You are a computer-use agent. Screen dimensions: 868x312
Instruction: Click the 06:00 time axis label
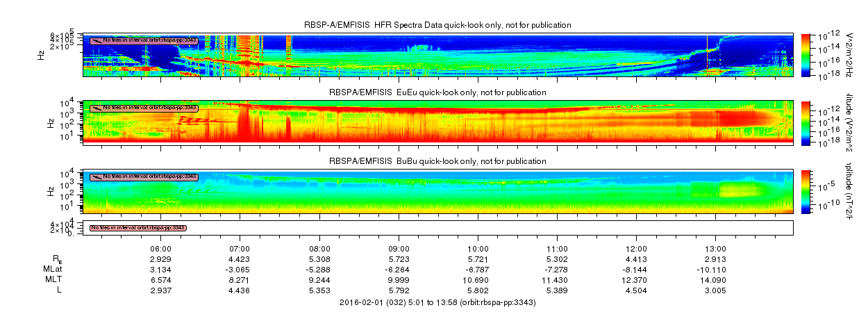161,249
